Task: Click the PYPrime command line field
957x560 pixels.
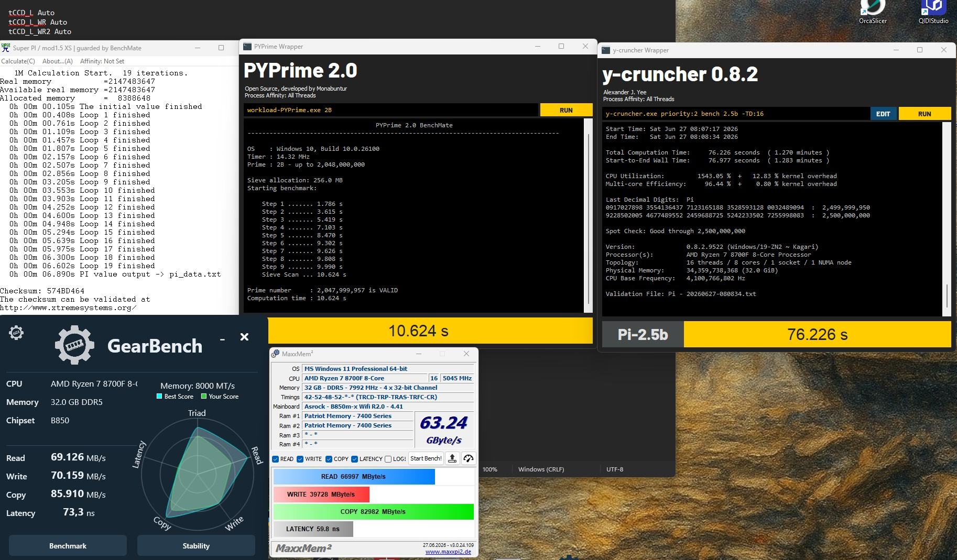Action: click(391, 110)
